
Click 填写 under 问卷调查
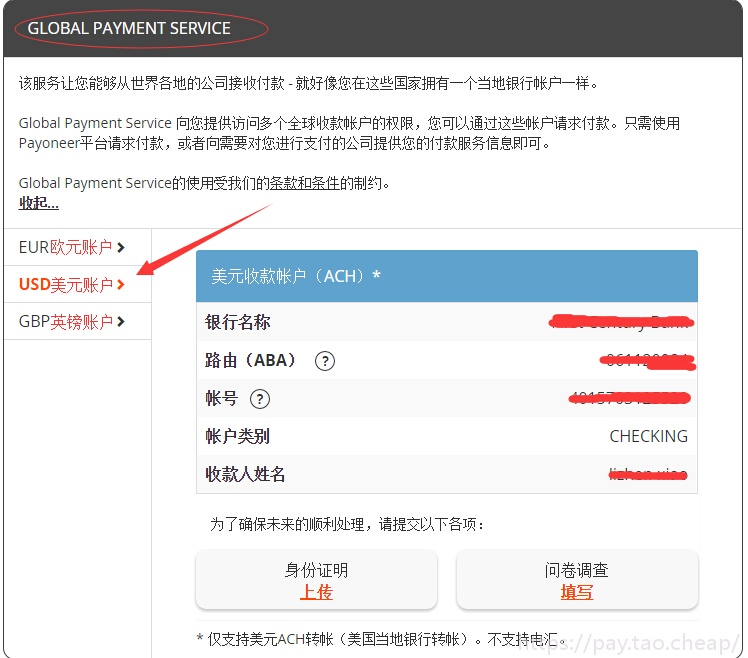point(577,592)
